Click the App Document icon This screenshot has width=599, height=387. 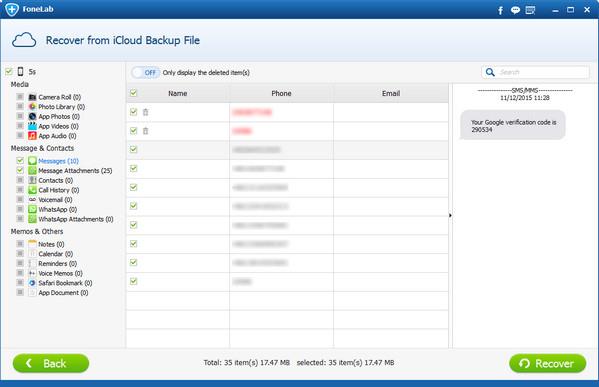point(32,293)
